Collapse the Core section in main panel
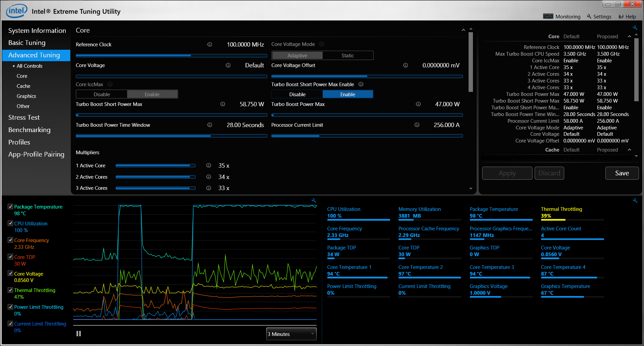Viewport: 644px width, 346px height. 463,30
